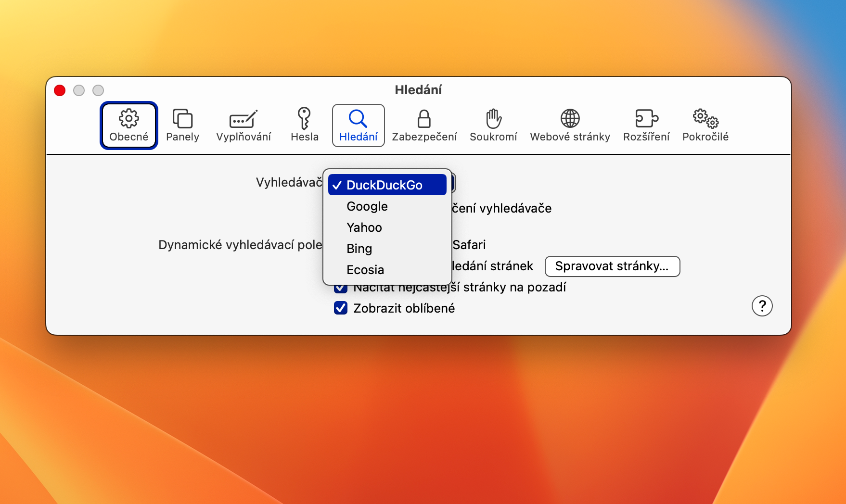This screenshot has width=846, height=504.
Task: Open help with the question mark button
Action: tap(762, 306)
